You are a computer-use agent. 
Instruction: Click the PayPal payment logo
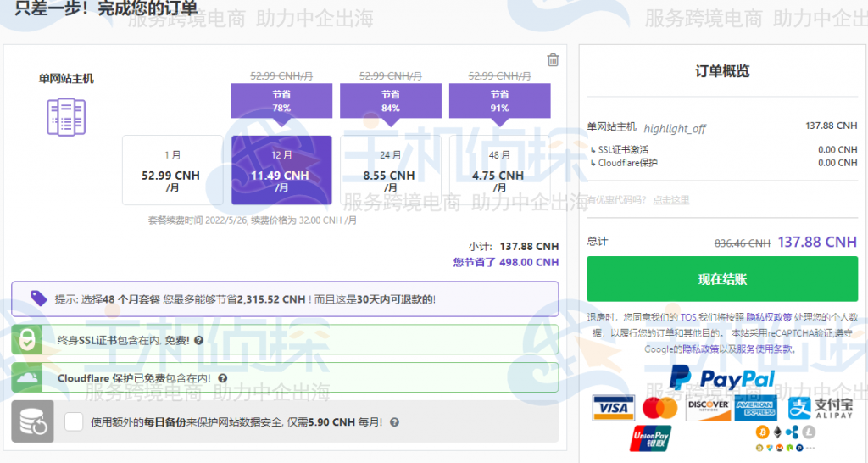[721, 377]
